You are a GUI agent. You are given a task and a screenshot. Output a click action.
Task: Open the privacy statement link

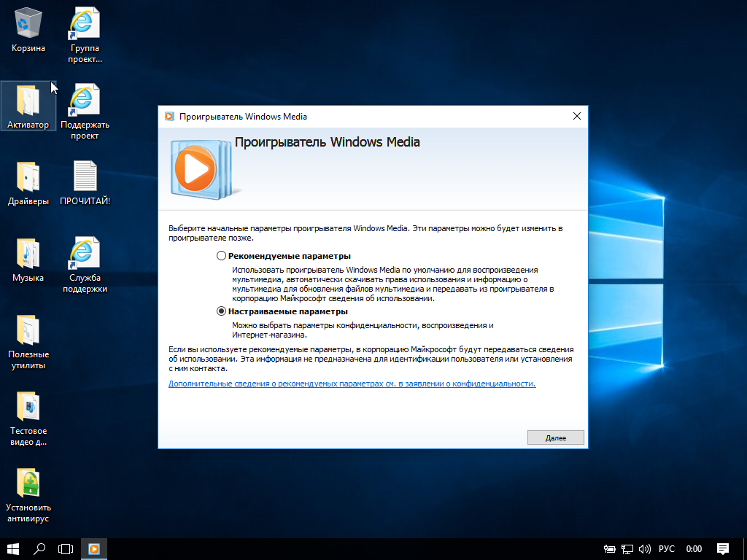(x=352, y=384)
